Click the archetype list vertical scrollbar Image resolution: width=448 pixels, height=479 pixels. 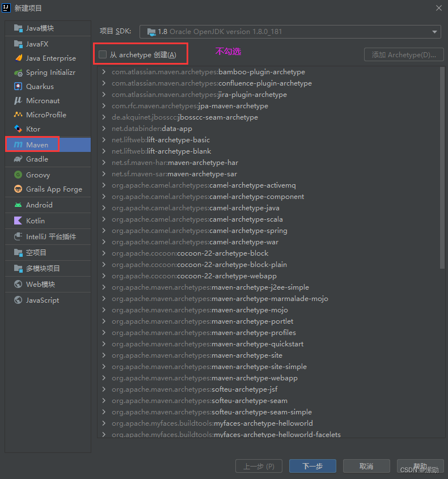(x=442, y=168)
